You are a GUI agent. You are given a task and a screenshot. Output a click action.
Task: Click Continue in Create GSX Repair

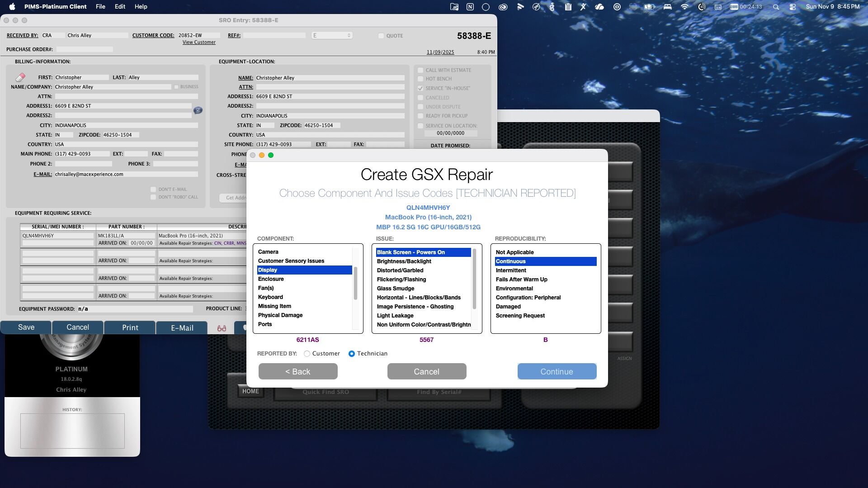(557, 371)
